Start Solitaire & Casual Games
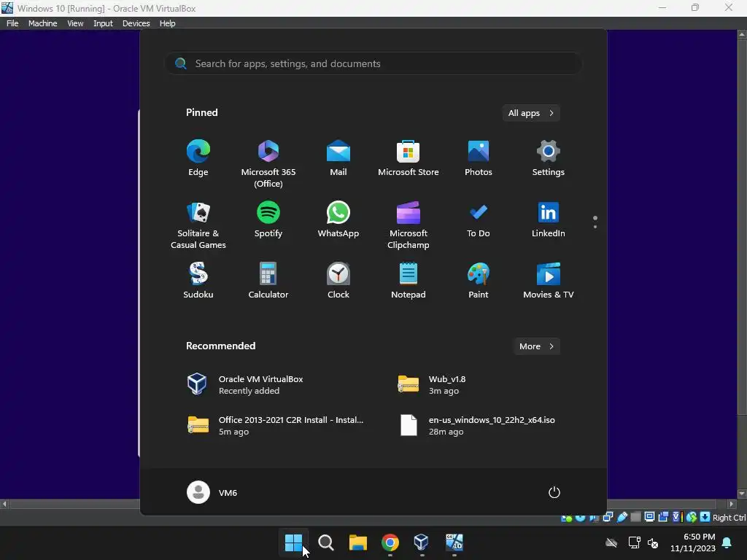 (198, 225)
